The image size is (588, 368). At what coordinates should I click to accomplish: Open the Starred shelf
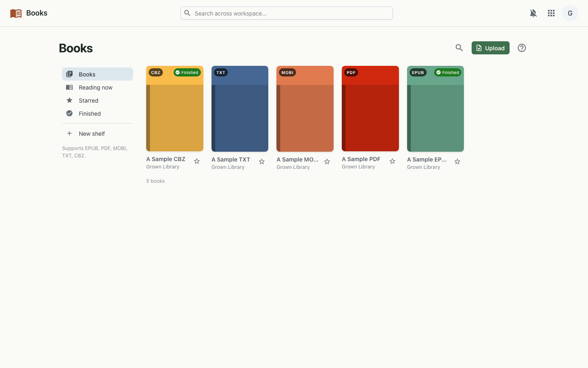(98, 100)
